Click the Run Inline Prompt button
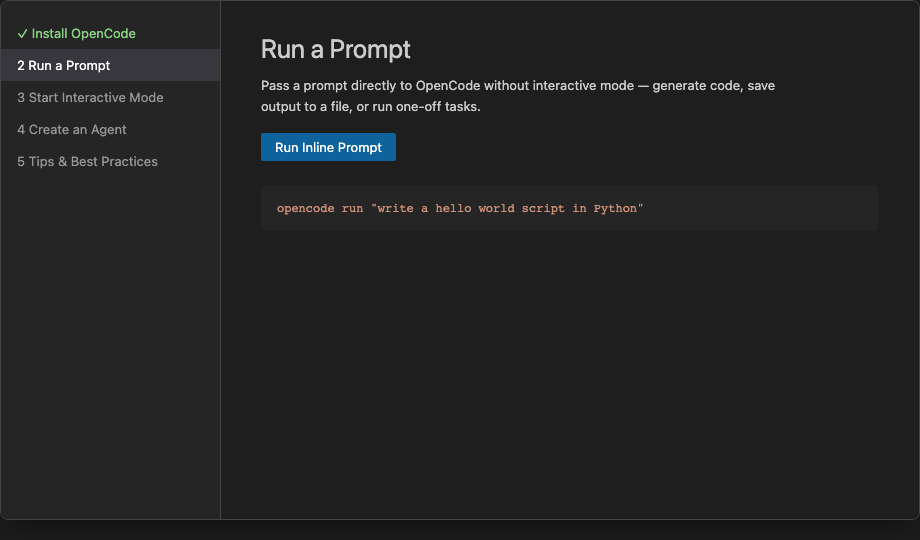Viewport: 920px width, 540px height. coord(328,147)
